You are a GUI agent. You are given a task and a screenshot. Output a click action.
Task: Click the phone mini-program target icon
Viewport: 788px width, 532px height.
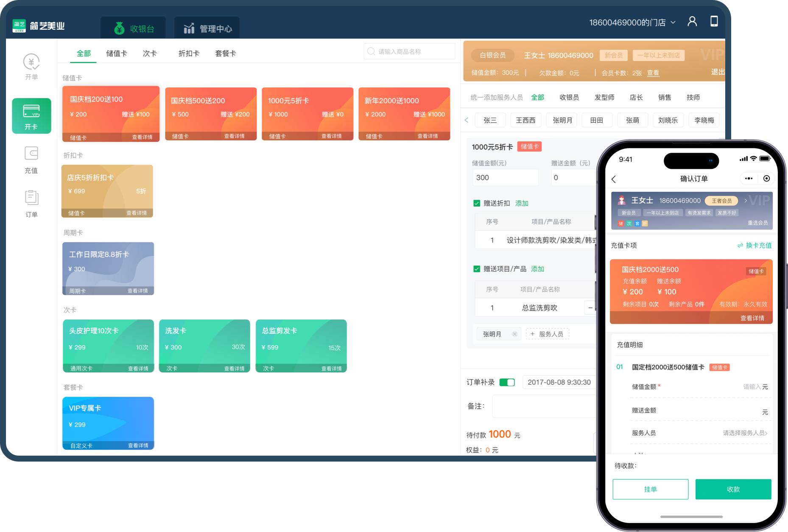pyautogui.click(x=766, y=179)
